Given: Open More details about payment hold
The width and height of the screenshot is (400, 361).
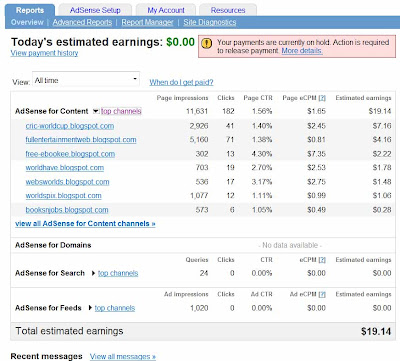Looking at the screenshot, I should [x=302, y=51].
